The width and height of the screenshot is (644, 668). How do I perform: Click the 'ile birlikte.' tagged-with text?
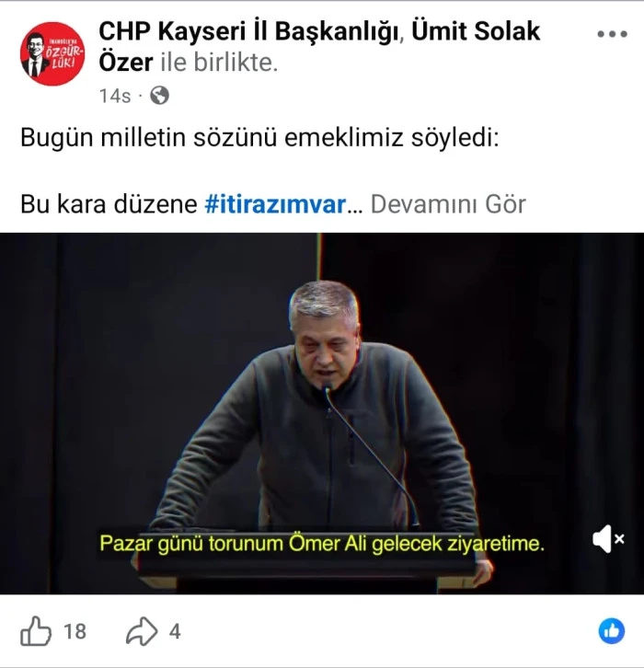(219, 63)
